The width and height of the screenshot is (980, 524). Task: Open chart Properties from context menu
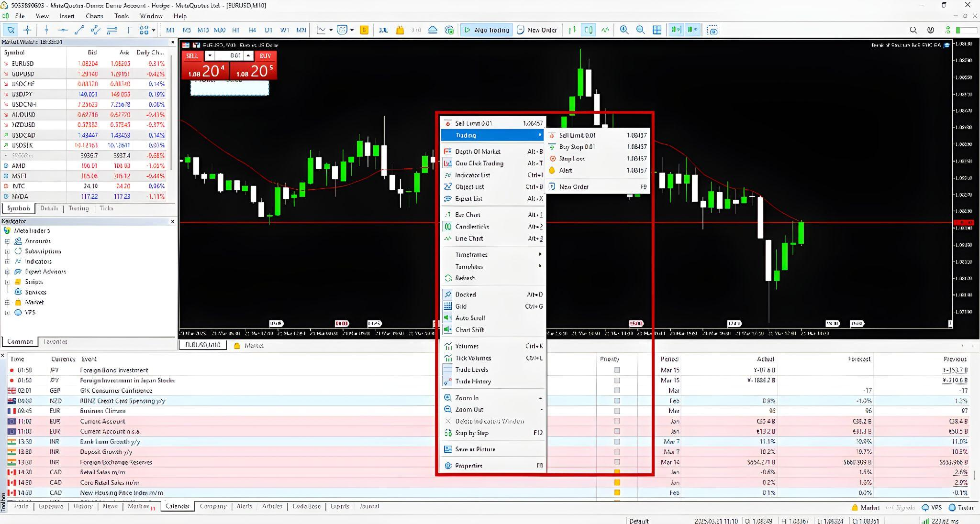[x=493, y=466]
